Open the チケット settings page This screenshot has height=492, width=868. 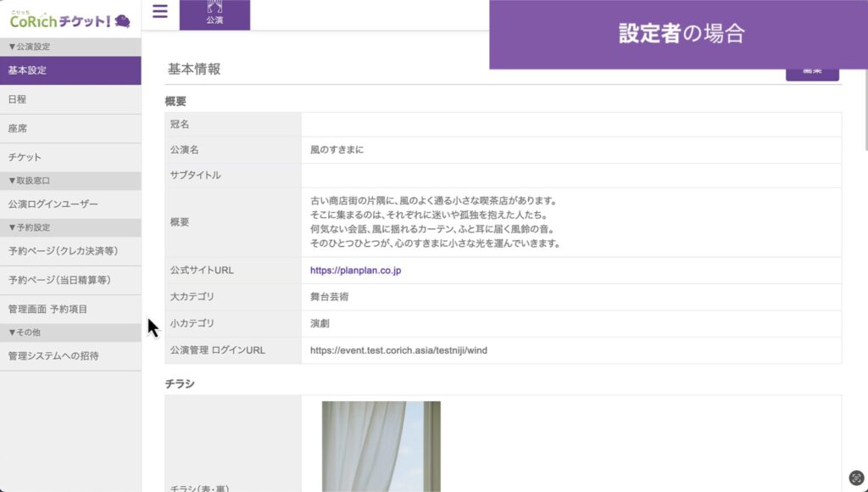25,157
